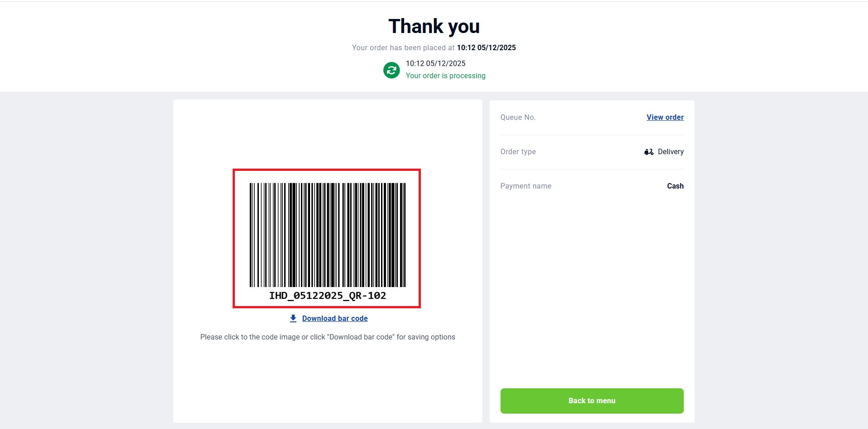
Task: Click the Thank you heading
Action: click(x=434, y=26)
